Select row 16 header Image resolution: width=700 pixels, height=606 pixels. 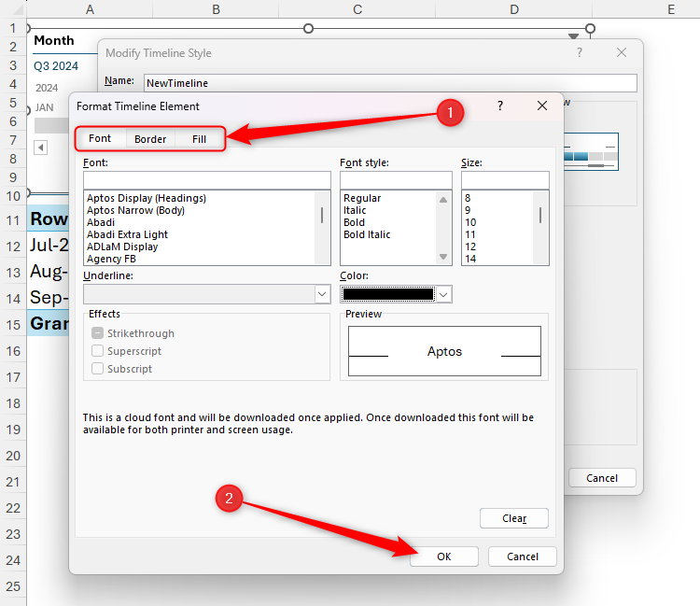coord(13,351)
